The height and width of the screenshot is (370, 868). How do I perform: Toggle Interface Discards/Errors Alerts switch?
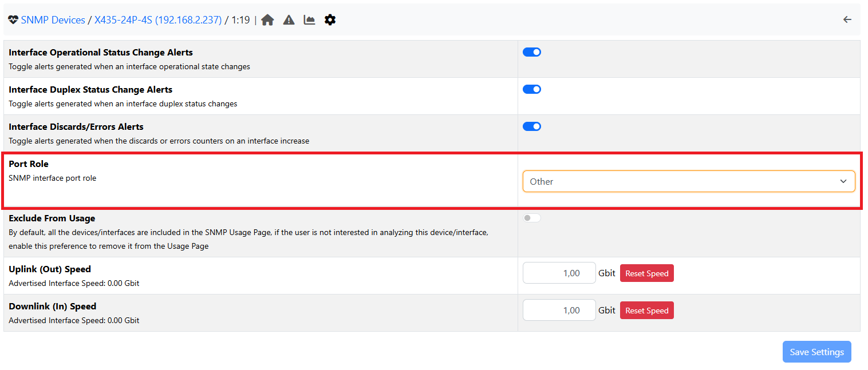click(532, 126)
